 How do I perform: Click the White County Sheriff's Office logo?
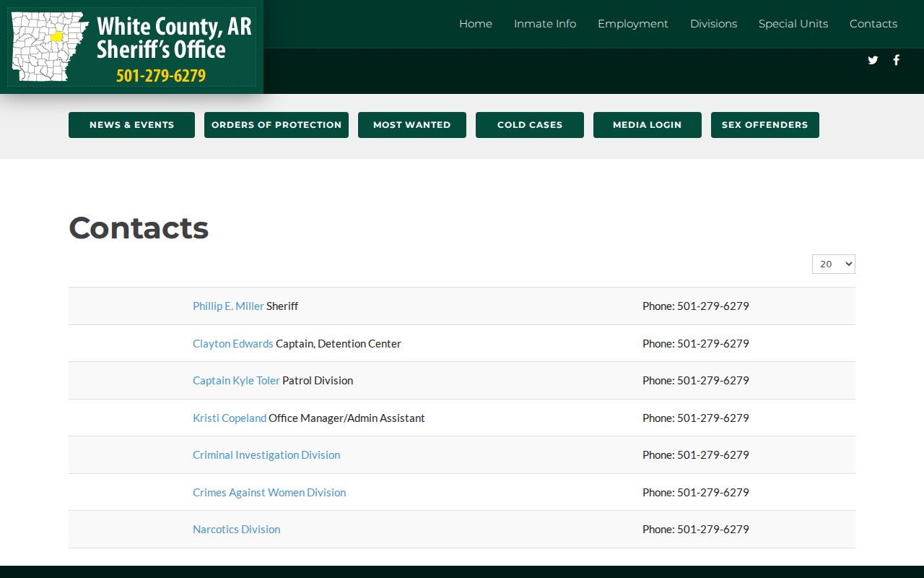(x=131, y=47)
